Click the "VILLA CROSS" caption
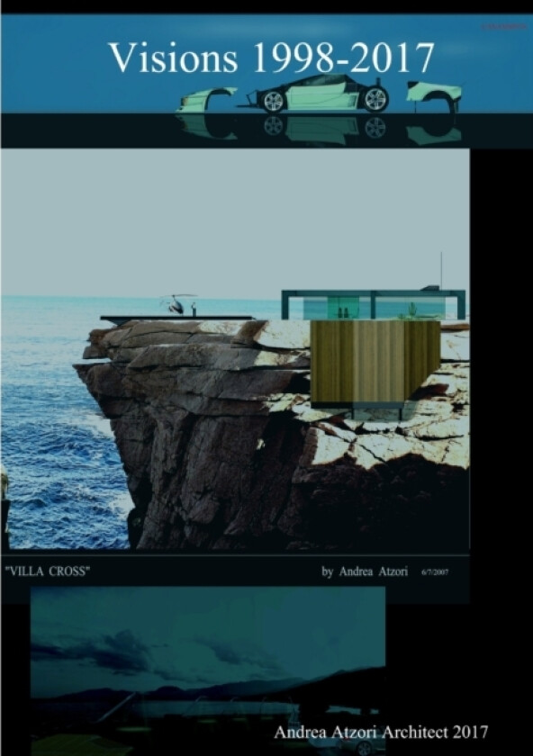This screenshot has height=756, width=533. (x=48, y=571)
